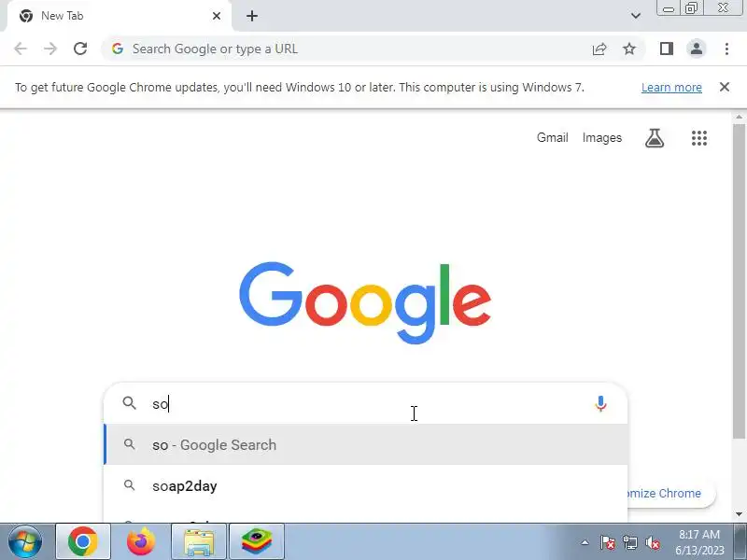Open the profile avatar icon

[696, 49]
